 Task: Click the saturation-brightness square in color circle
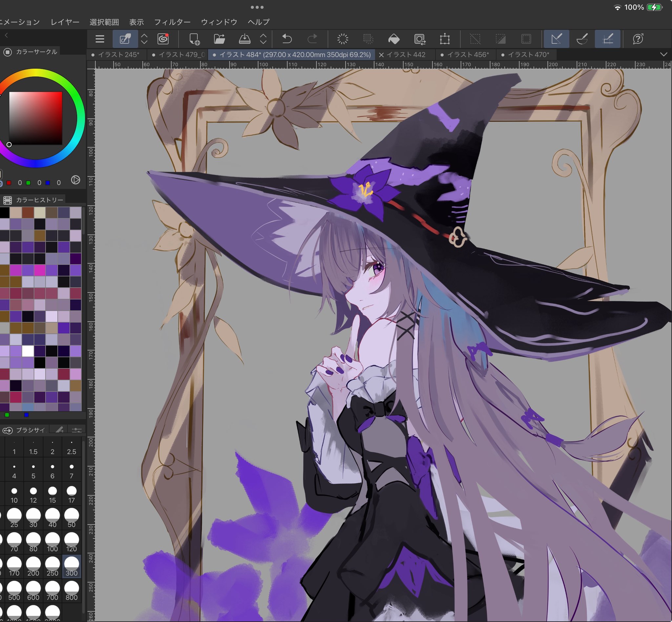(x=35, y=118)
